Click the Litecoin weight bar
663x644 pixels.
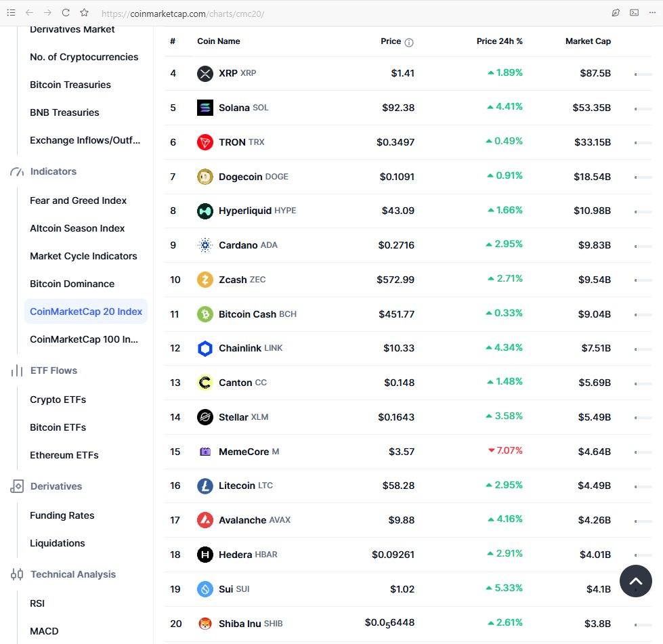pyautogui.click(x=643, y=487)
